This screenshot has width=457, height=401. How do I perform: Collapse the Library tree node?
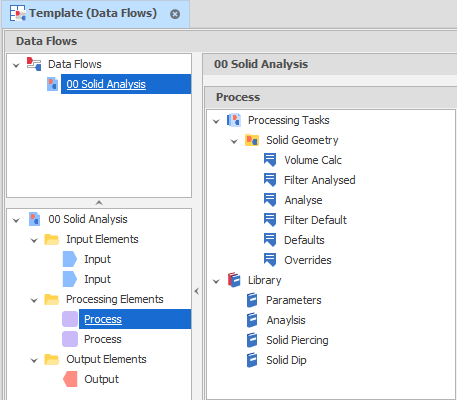tap(216, 281)
